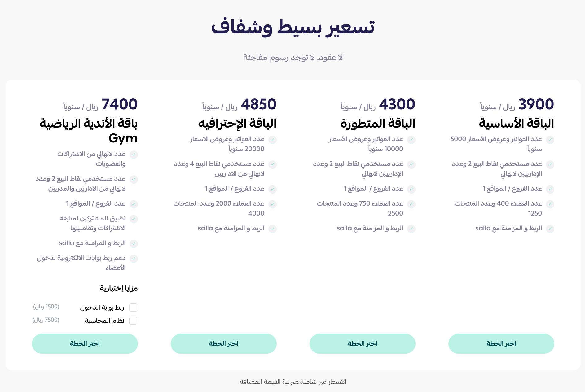
Task: Click the مزايا إختيارية heading
Action: click(x=119, y=288)
